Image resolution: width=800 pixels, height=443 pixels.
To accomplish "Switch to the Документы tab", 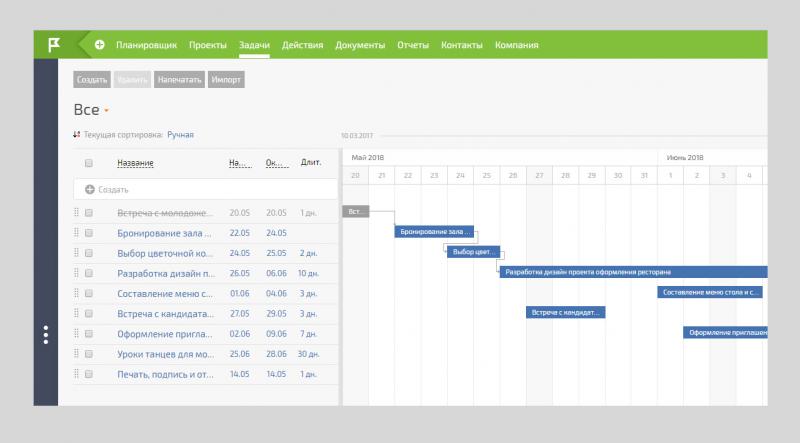I will (360, 45).
